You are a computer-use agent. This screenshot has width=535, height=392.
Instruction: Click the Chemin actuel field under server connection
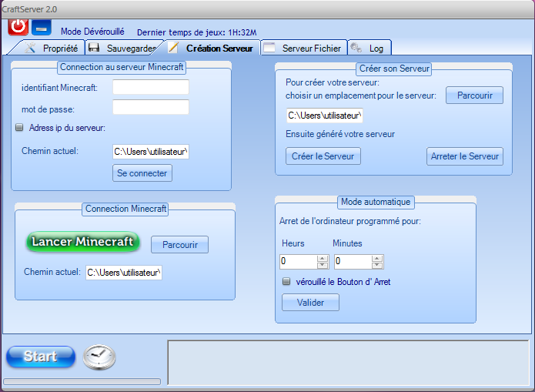pos(151,152)
